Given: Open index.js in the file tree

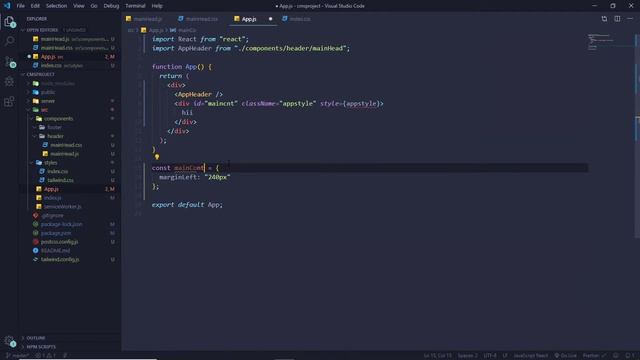Looking at the screenshot, I should click(52, 198).
